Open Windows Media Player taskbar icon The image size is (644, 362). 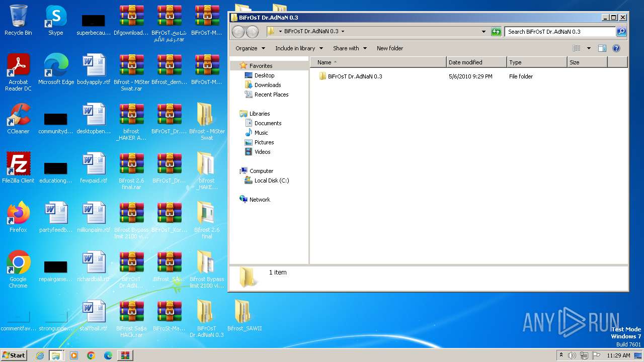(x=74, y=355)
